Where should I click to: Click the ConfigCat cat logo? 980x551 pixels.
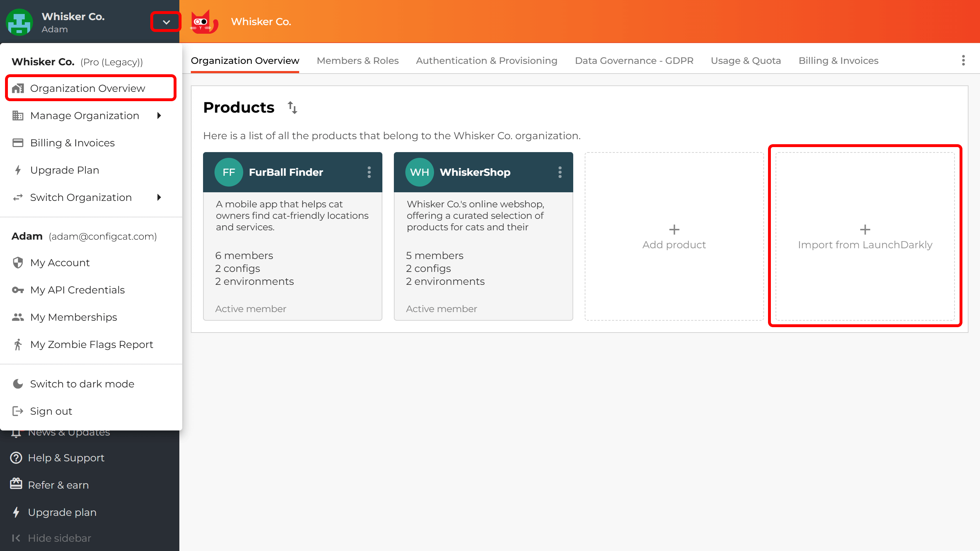pos(204,22)
